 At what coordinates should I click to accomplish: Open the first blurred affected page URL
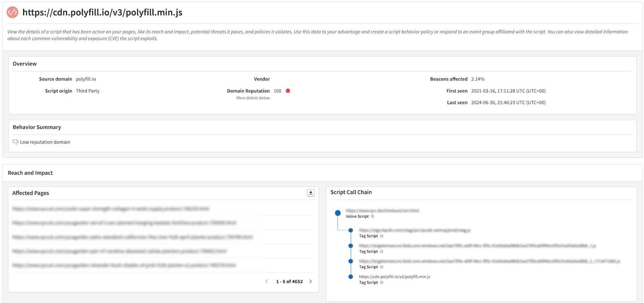tap(111, 209)
